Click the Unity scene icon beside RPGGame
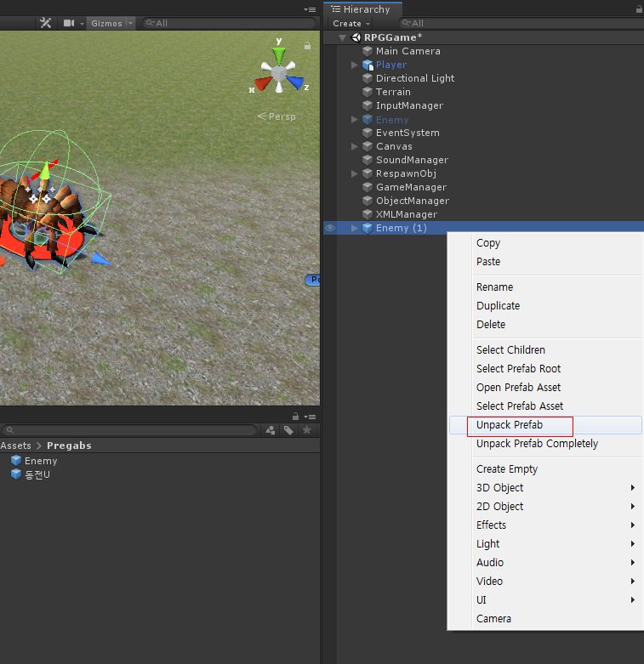 pyautogui.click(x=356, y=37)
